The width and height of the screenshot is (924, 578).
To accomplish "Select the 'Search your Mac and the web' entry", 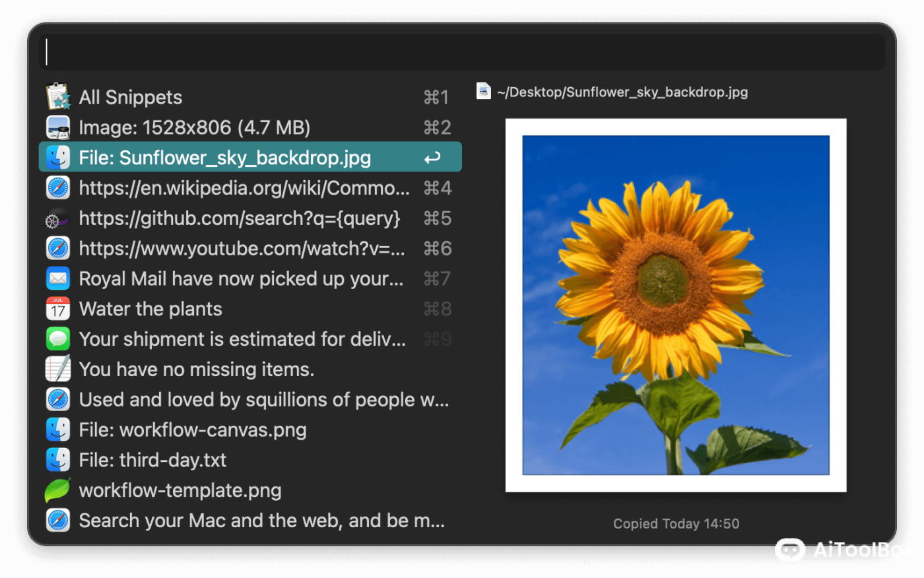I will tap(261, 521).
